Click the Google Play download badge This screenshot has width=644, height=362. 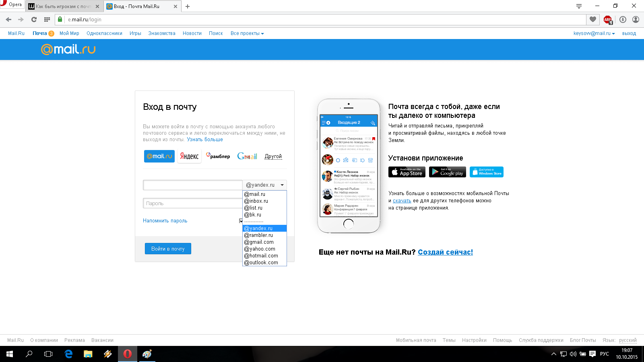tap(448, 172)
